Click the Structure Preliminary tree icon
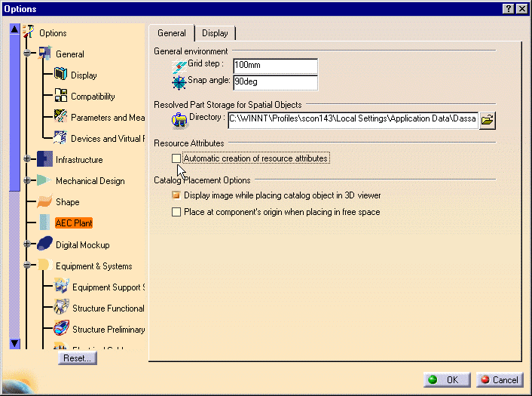 [x=61, y=329]
